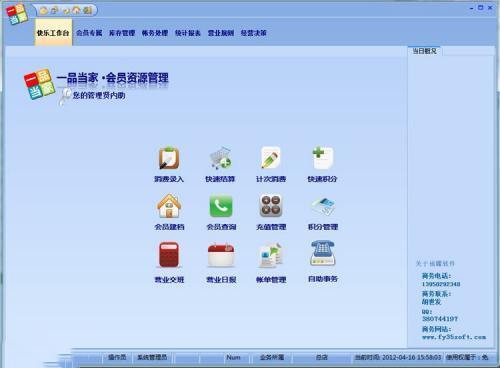
Task: Click the first round icon in quick access toolbar
Action: click(x=44, y=10)
